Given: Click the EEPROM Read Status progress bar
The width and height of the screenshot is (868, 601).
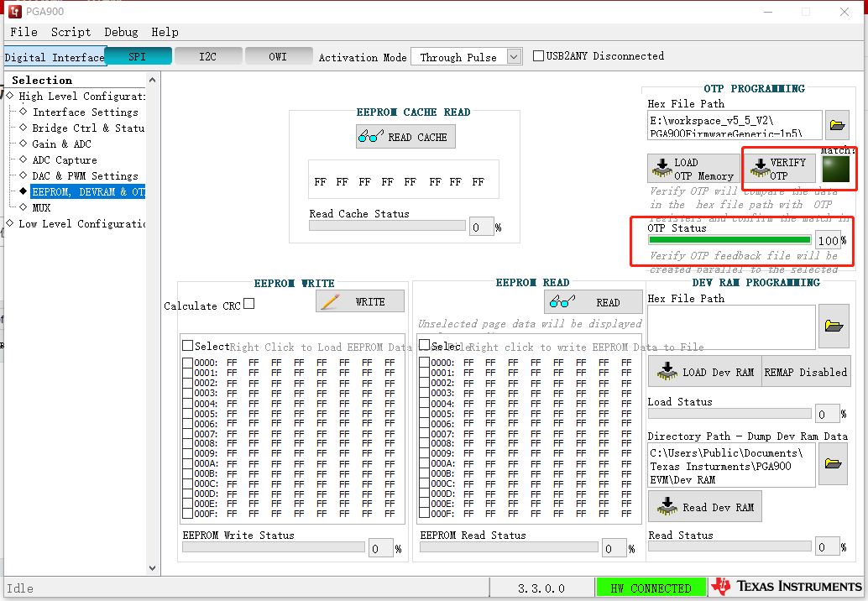Looking at the screenshot, I should 510,547.
